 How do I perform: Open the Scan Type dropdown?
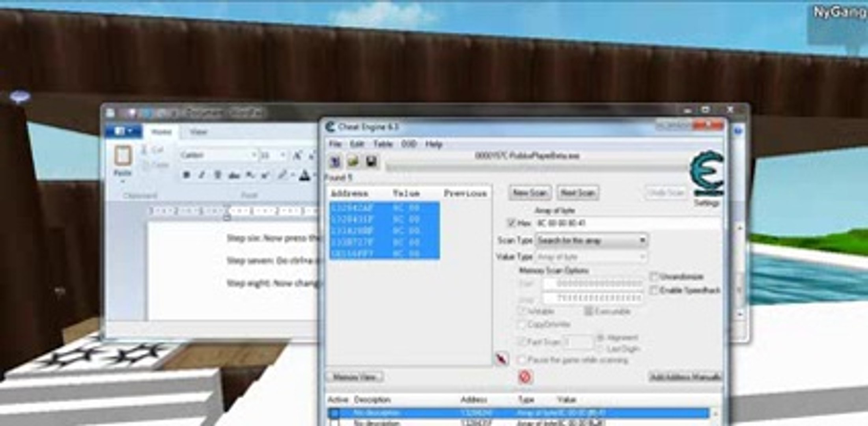point(591,240)
